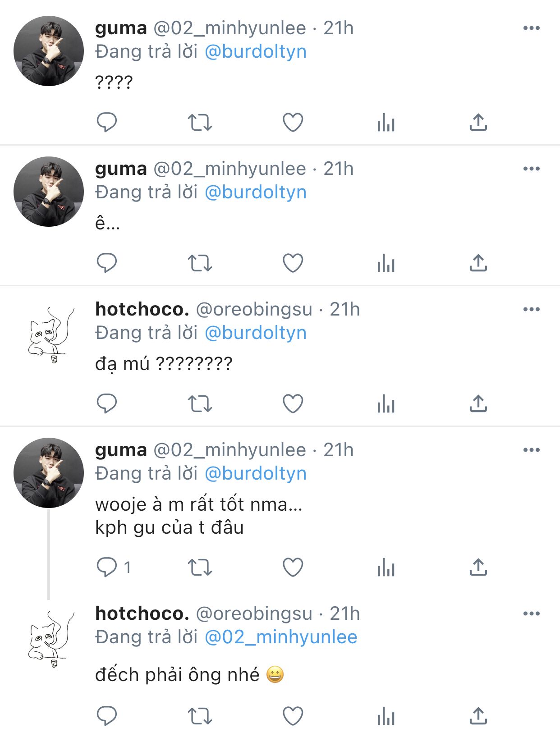This screenshot has width=560, height=737.
Task: Like guma's "ê..." tweet
Action: coord(293,263)
